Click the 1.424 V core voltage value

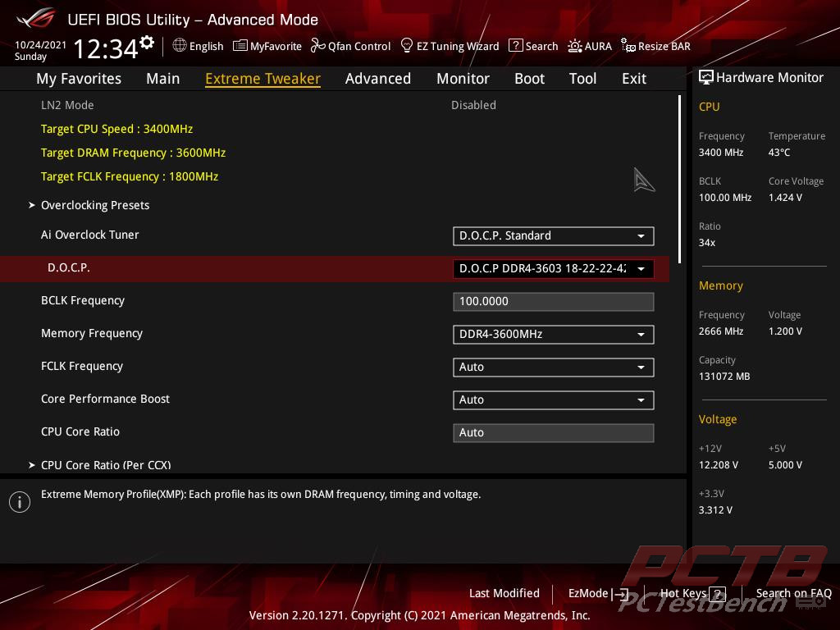785,197
